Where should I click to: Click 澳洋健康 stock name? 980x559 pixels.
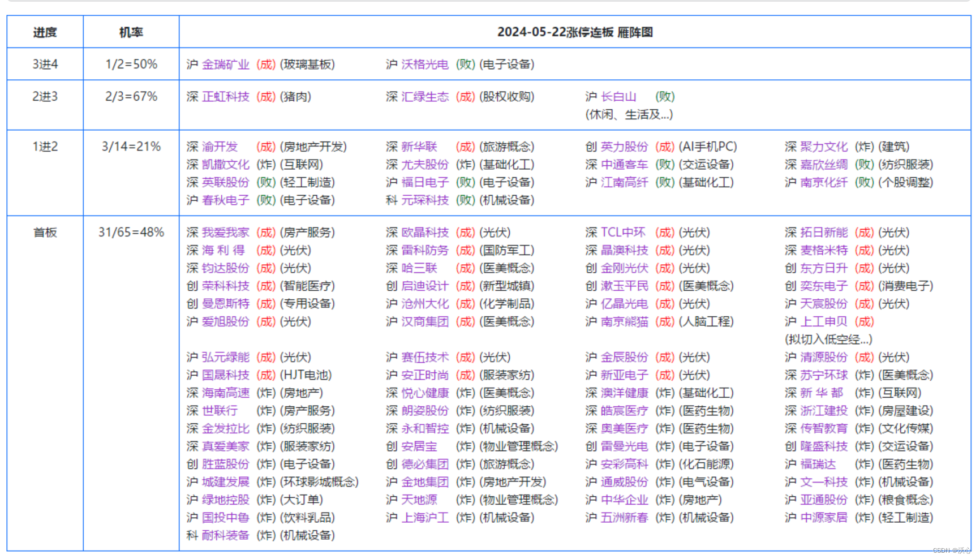tap(624, 393)
